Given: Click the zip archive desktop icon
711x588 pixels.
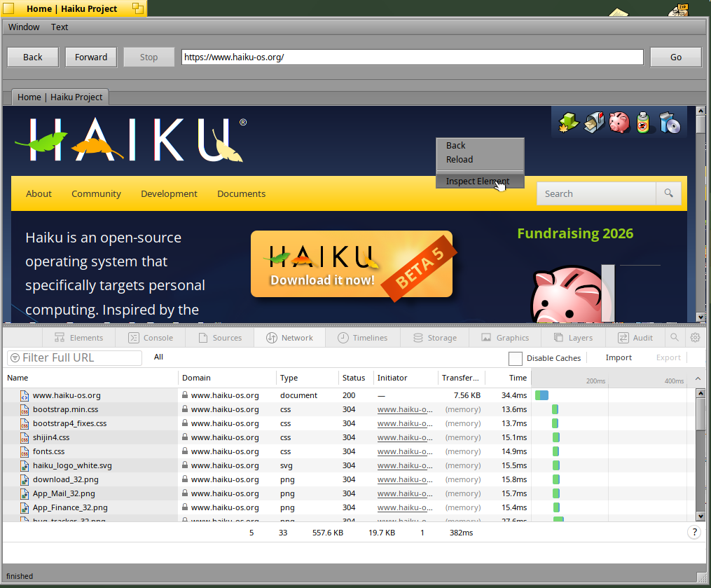Looking at the screenshot, I should click(x=679, y=9).
